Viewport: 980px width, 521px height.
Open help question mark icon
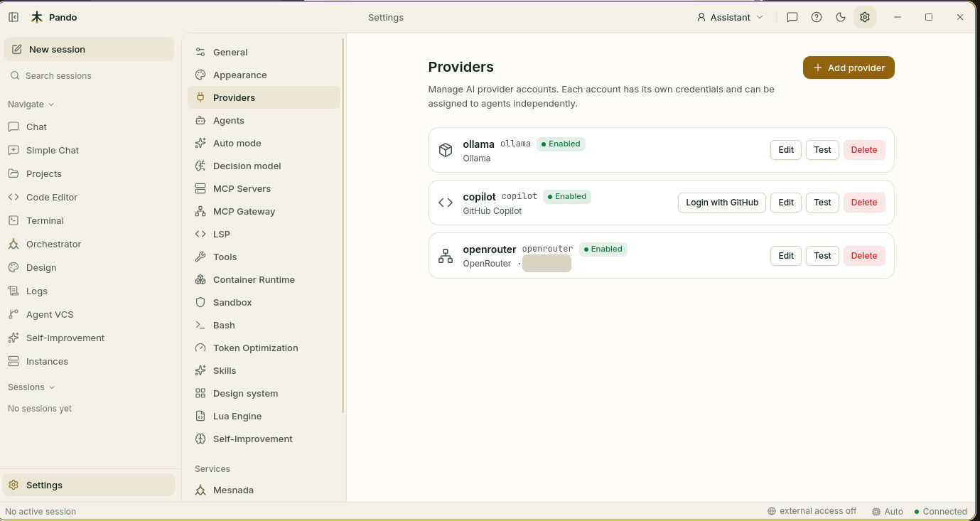(x=817, y=17)
